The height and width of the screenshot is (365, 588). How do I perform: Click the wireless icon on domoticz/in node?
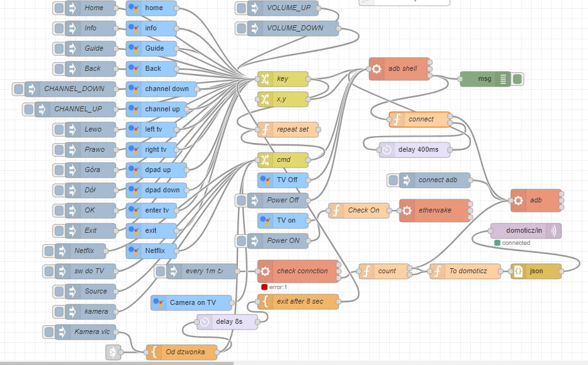[x=554, y=231]
